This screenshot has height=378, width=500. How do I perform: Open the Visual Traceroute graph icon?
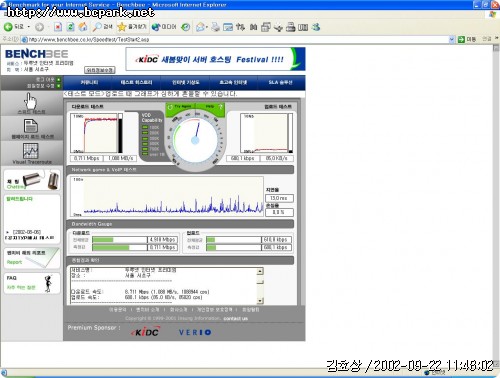pyautogui.click(x=31, y=151)
